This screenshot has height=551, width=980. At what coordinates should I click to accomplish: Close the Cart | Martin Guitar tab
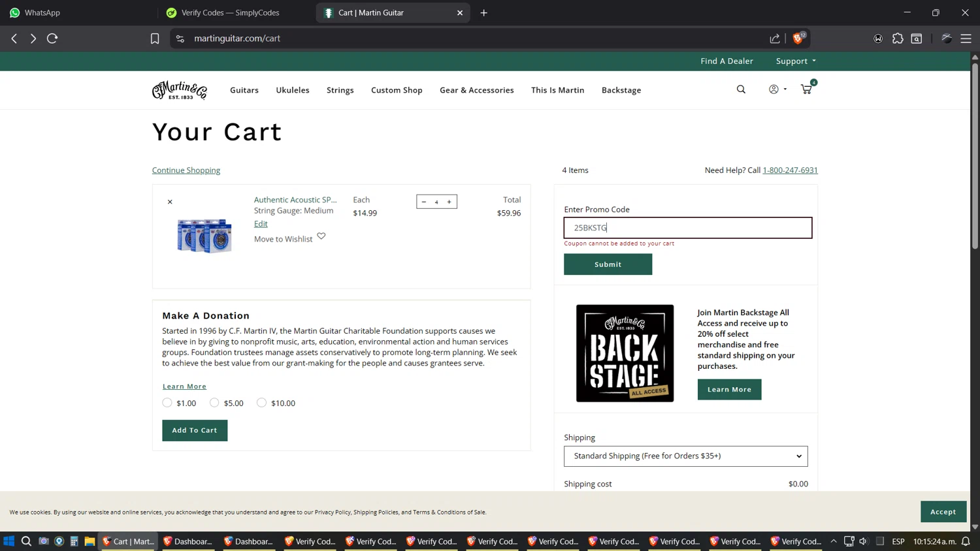point(460,12)
